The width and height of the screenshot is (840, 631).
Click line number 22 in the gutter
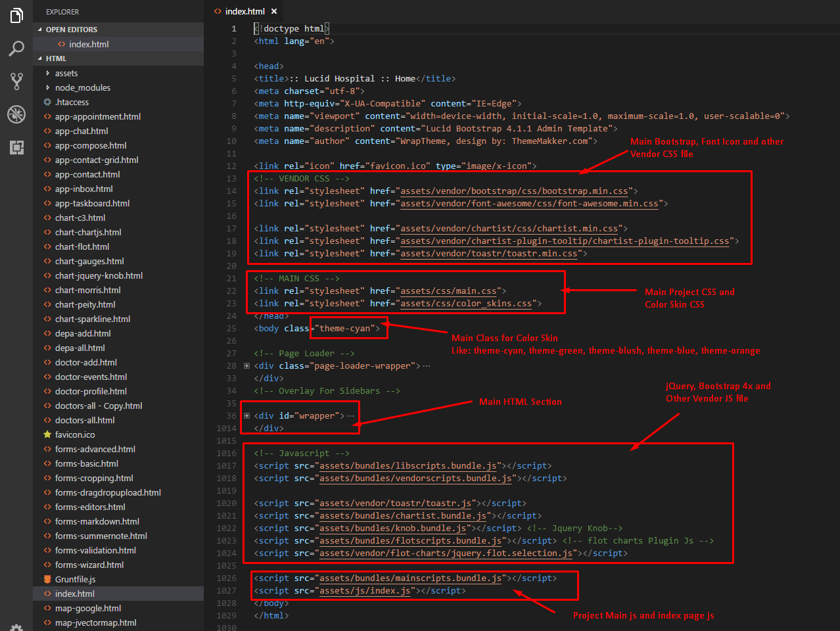[x=231, y=291]
